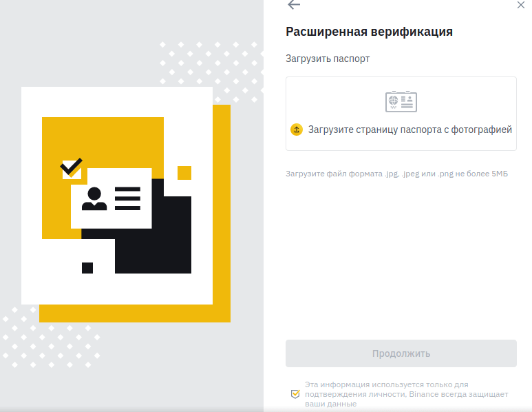Click the yellow upload arrow icon
The width and height of the screenshot is (532, 412).
[297, 130]
